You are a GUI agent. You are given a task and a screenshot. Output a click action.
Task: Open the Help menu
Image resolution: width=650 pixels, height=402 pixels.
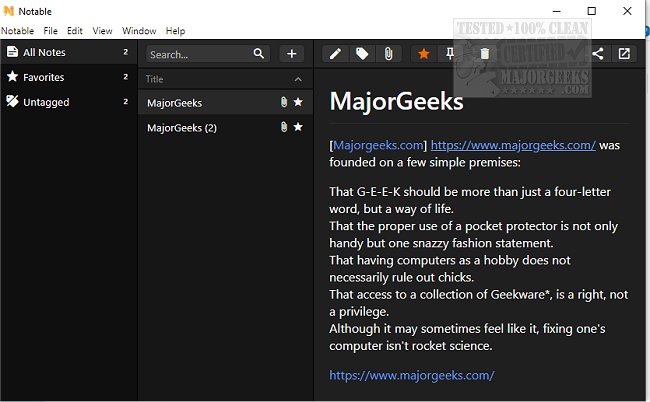point(175,31)
